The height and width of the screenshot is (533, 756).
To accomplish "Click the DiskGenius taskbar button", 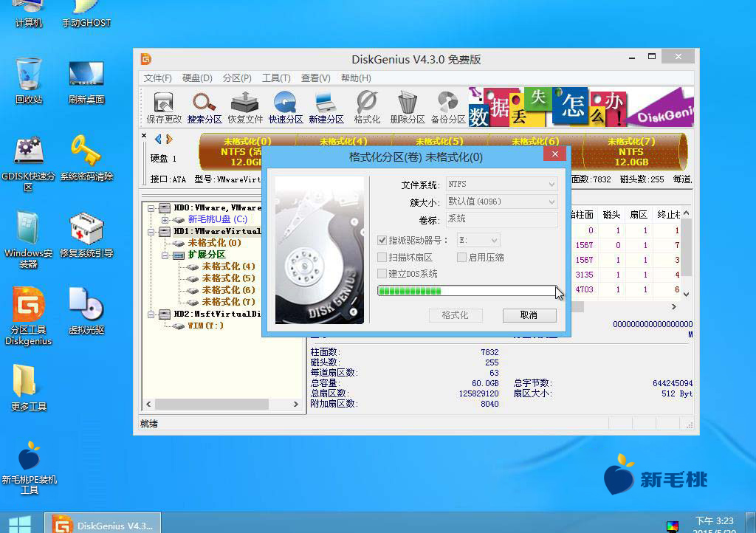I will (x=103, y=524).
